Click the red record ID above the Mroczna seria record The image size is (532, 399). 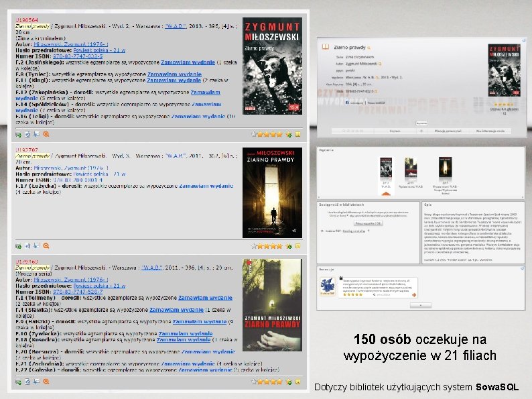[26, 262]
